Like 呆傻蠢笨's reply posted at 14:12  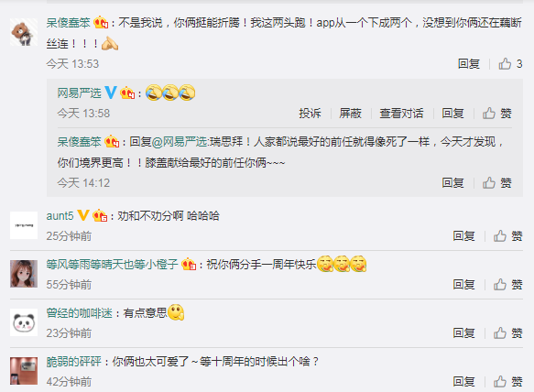(496, 183)
